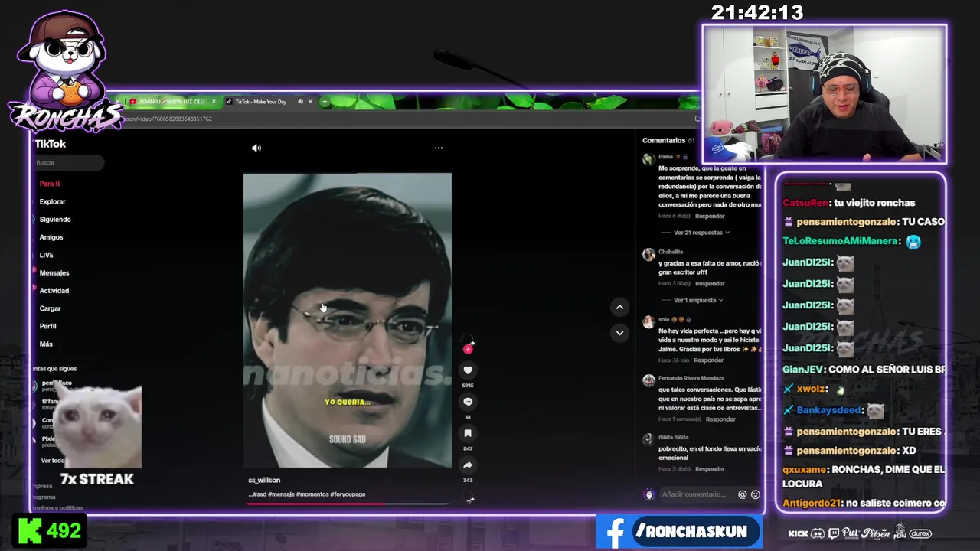Open GianJEV's chat username

(x=803, y=369)
